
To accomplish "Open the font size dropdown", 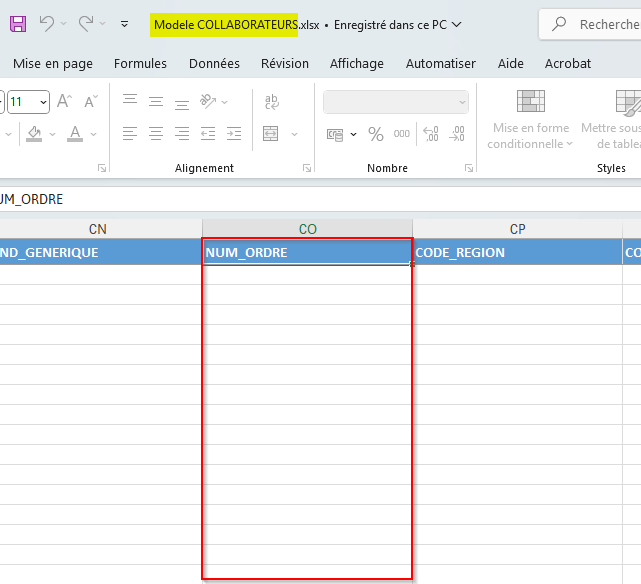I will pos(43,101).
